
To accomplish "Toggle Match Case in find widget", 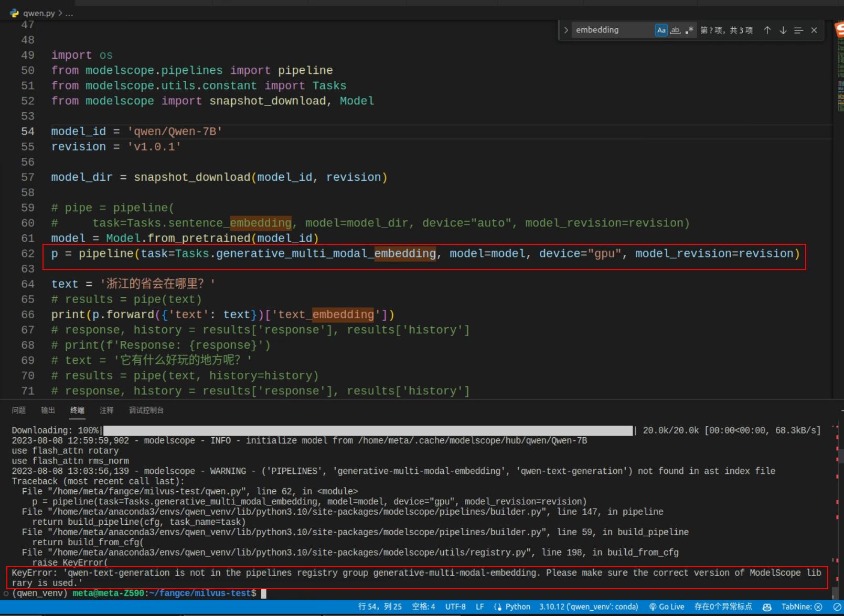I will click(661, 30).
